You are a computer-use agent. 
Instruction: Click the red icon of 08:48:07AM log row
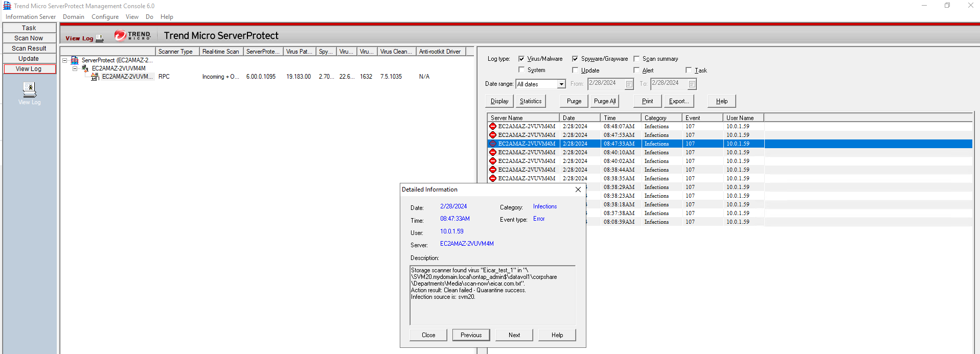pyautogui.click(x=493, y=126)
